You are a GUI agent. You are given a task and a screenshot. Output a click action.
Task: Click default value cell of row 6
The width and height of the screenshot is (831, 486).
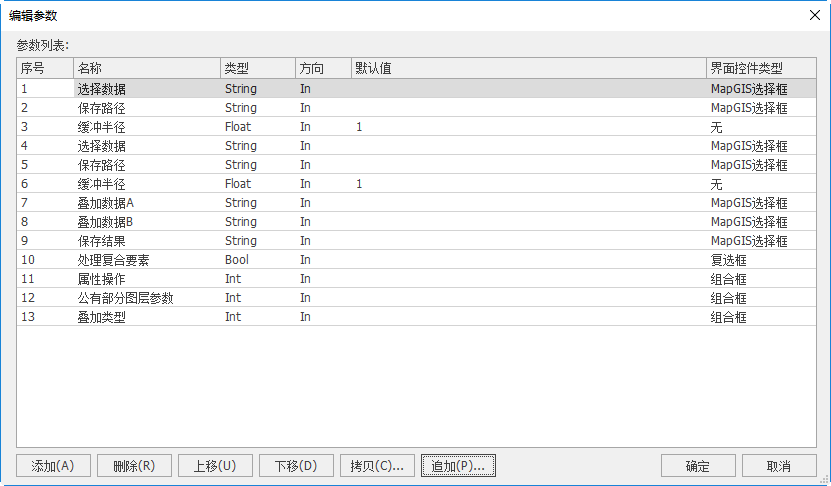pyautogui.click(x=527, y=184)
